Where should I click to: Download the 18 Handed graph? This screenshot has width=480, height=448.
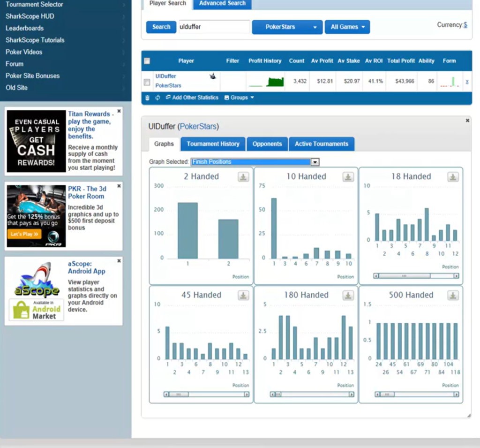tap(453, 177)
